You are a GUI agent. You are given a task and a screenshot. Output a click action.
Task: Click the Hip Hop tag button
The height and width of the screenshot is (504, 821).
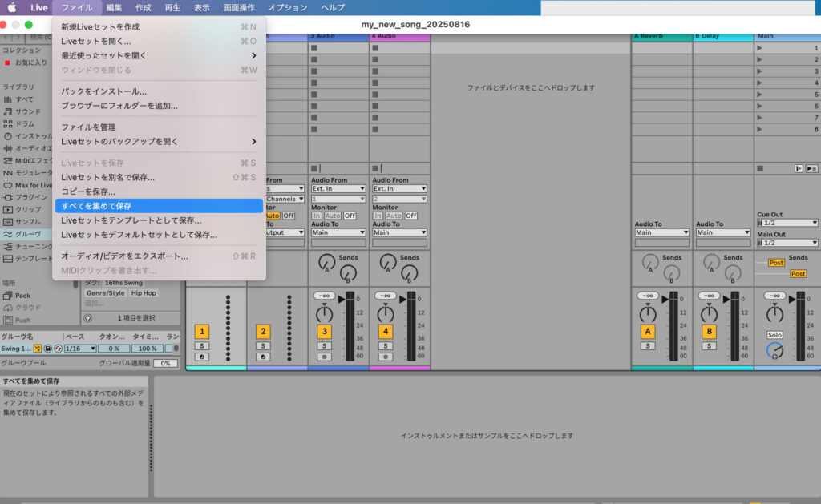pos(144,293)
